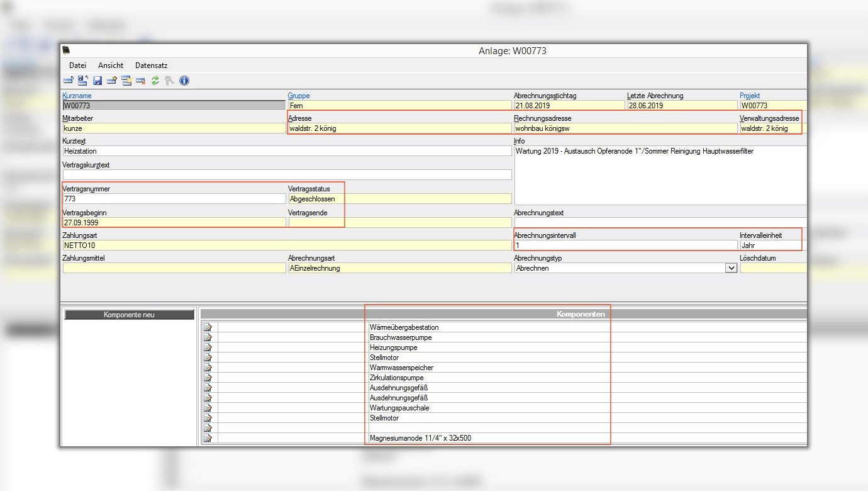Screen dimensions: 868x491
Task: Open the Datei menu
Action: point(77,65)
